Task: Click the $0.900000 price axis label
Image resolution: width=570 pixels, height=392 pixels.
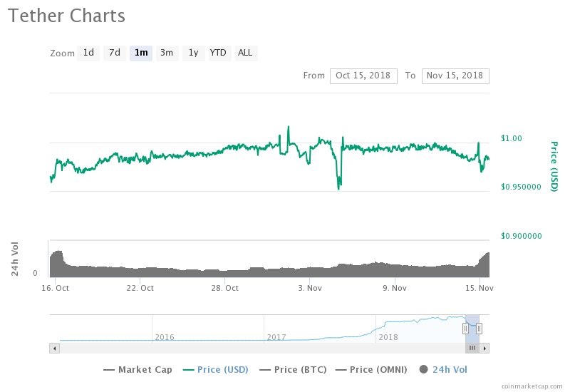Action: (x=521, y=236)
